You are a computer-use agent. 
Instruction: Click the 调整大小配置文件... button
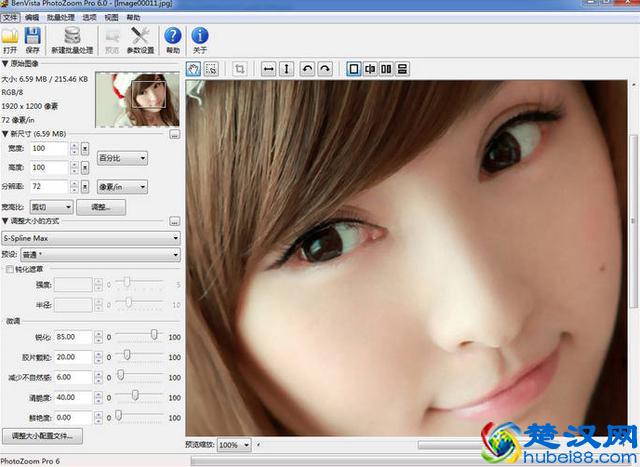(x=42, y=437)
